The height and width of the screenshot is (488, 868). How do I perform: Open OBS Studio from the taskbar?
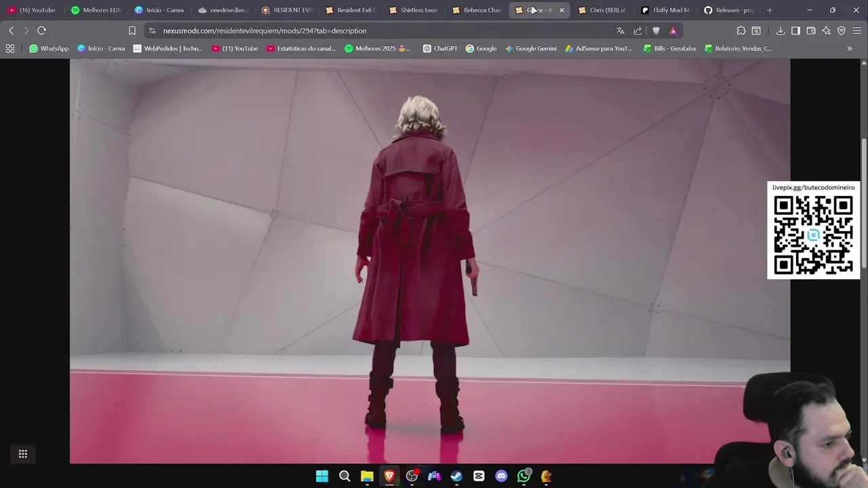click(412, 476)
